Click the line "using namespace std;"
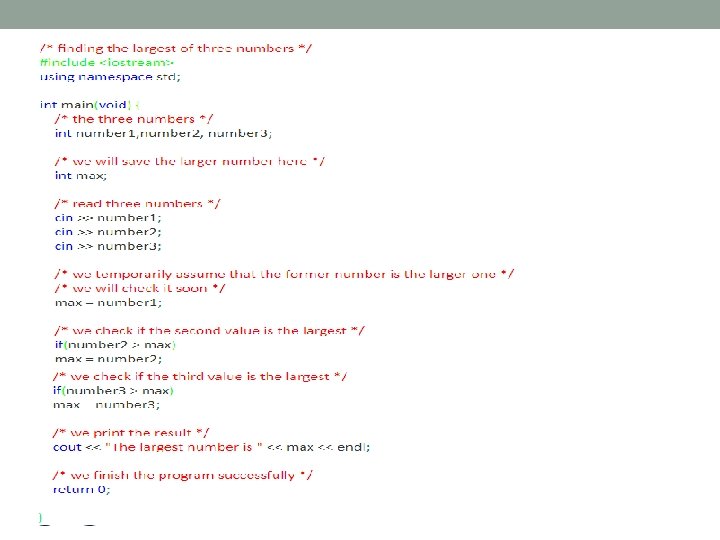The height and width of the screenshot is (540, 720). point(110,77)
